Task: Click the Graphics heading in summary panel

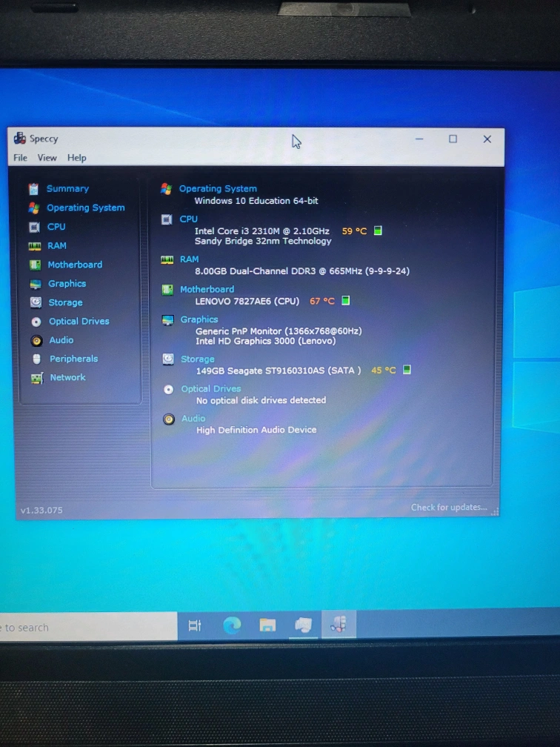Action: (x=199, y=320)
